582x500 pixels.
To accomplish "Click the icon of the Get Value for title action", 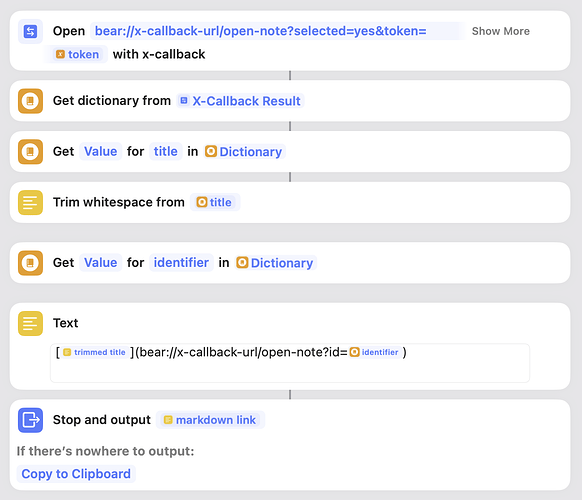I will pyautogui.click(x=30, y=151).
